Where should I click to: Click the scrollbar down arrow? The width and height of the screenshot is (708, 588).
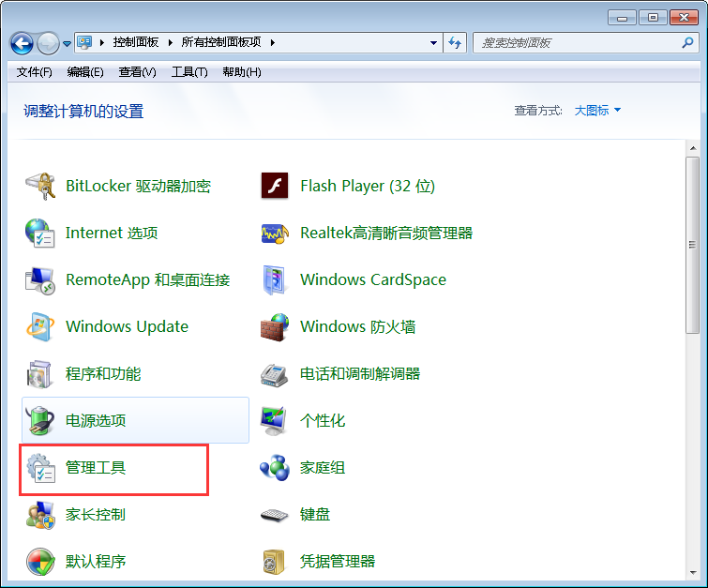[x=693, y=573]
